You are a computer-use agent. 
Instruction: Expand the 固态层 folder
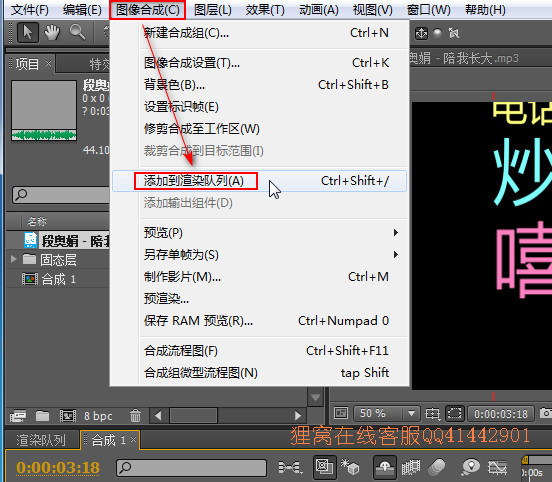pos(14,259)
